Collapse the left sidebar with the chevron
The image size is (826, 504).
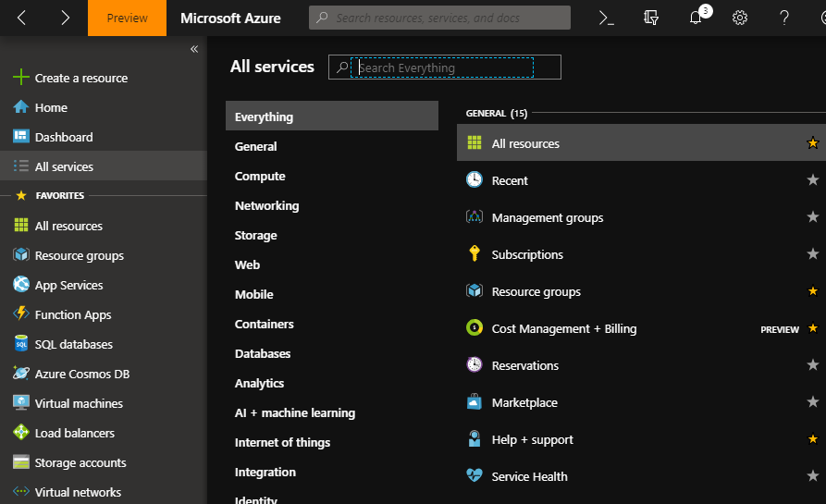pos(194,49)
